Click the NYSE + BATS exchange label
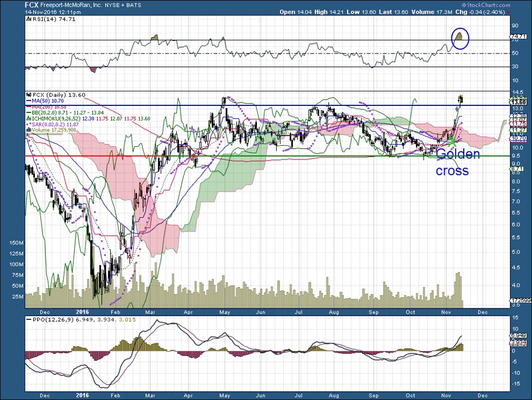Viewport: 532px width, 400px height. (123, 5)
